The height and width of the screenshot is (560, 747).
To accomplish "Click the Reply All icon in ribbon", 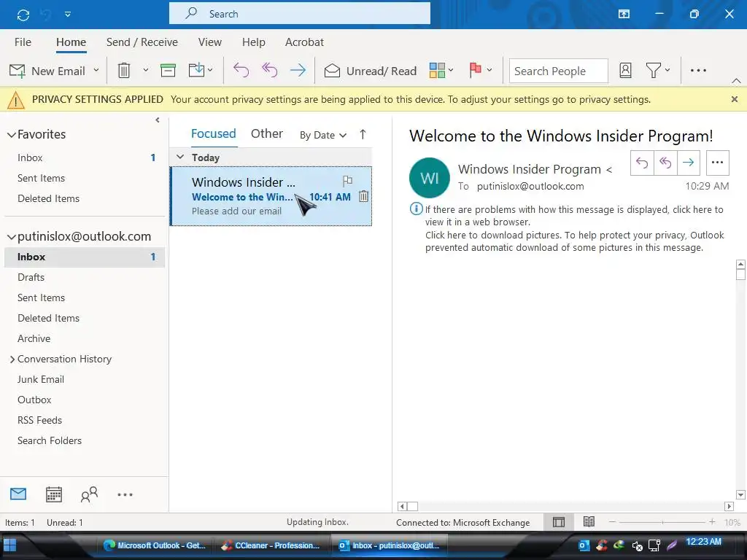I will click(x=270, y=71).
